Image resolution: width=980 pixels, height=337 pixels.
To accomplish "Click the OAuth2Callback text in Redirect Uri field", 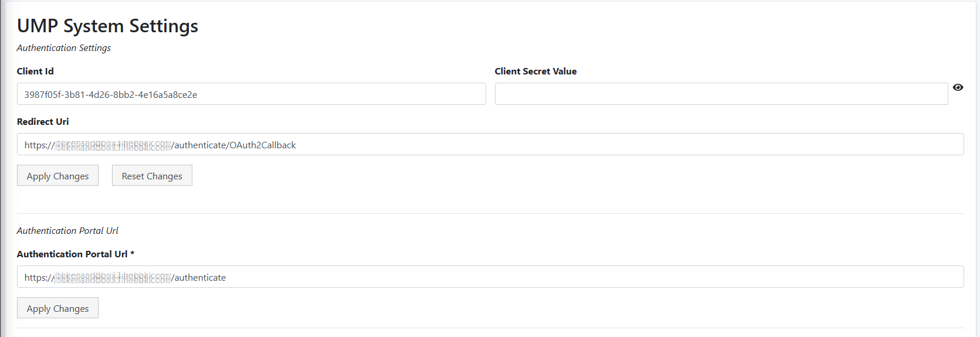I will 263,145.
